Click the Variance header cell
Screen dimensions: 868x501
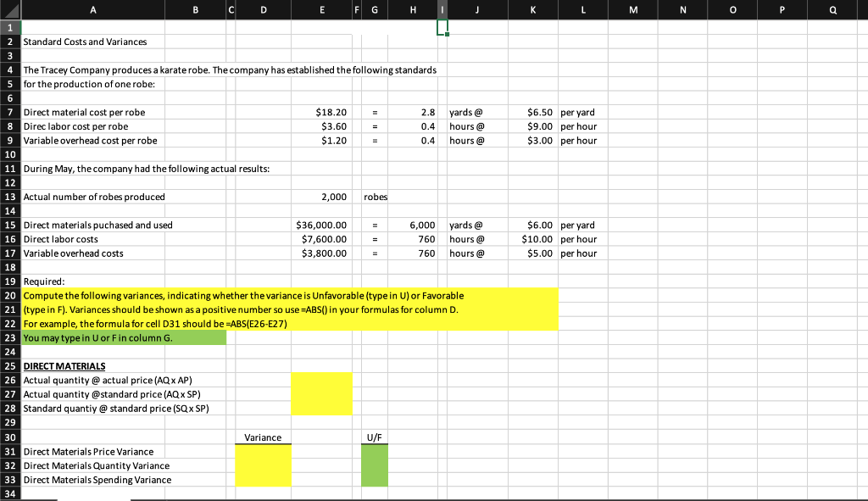pos(263,437)
